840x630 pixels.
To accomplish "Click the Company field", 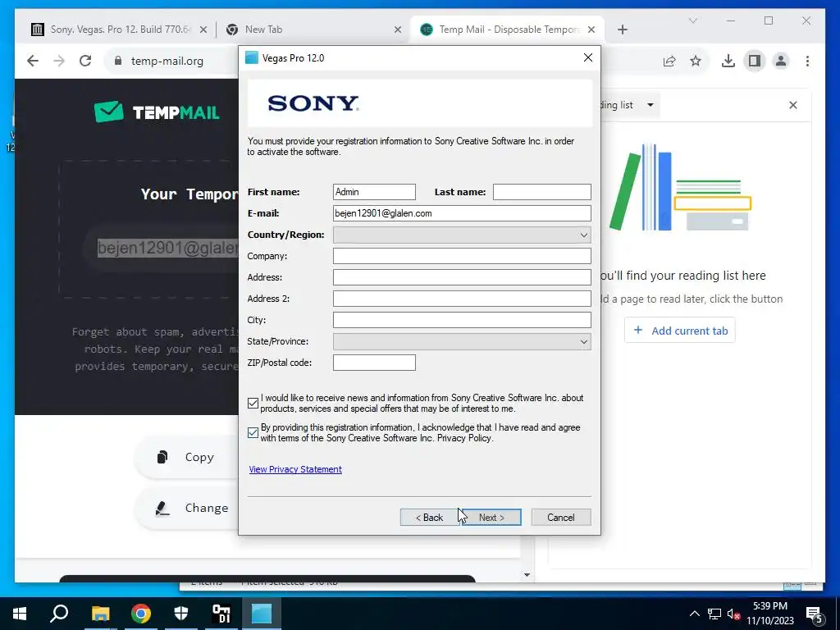I will click(x=462, y=256).
